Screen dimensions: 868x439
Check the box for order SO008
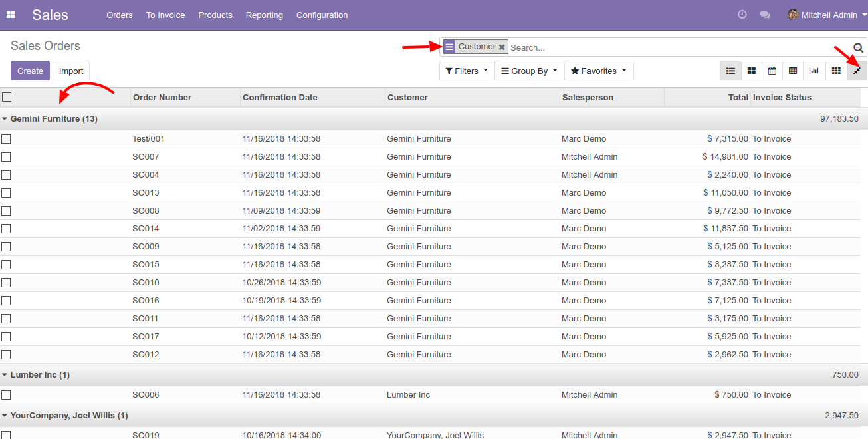pos(6,211)
